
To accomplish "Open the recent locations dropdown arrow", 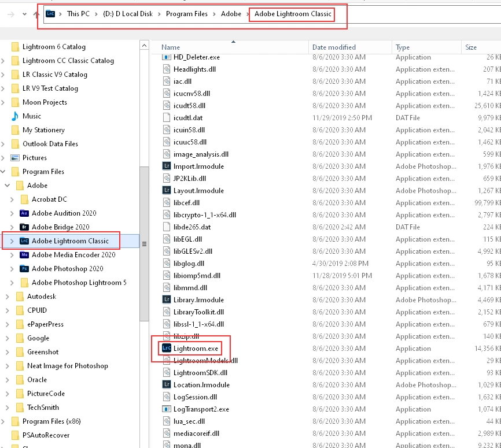I will [x=25, y=14].
